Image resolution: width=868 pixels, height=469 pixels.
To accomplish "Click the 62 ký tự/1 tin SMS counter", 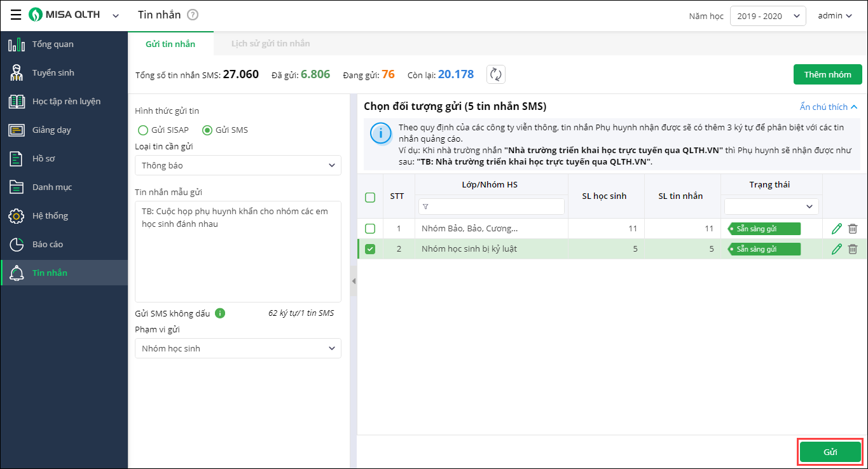I will pyautogui.click(x=301, y=313).
